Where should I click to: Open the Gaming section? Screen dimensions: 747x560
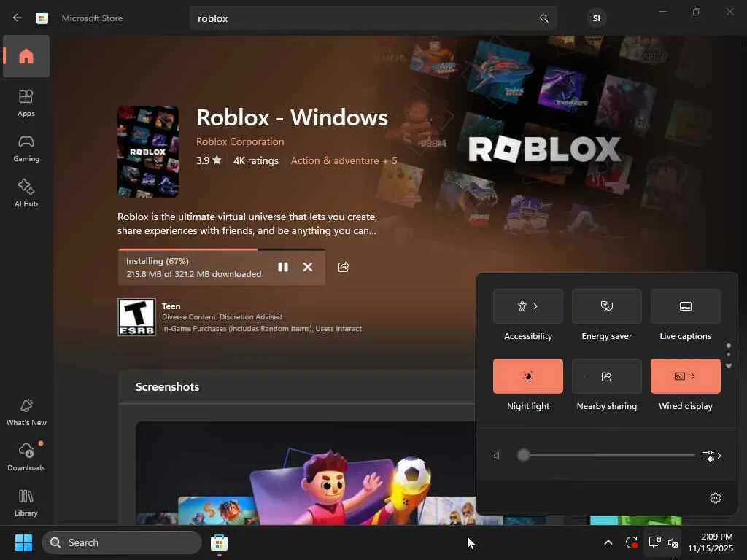26,148
